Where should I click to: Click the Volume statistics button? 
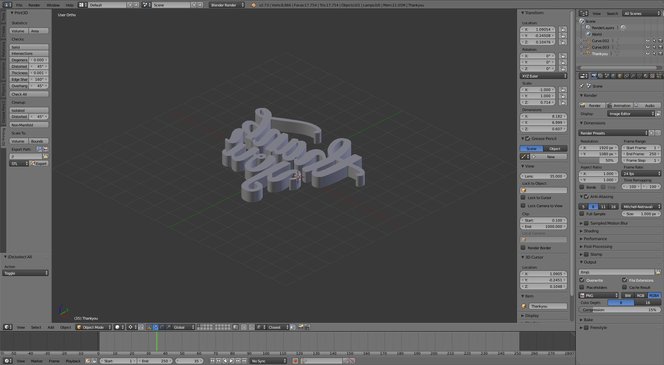tap(18, 31)
